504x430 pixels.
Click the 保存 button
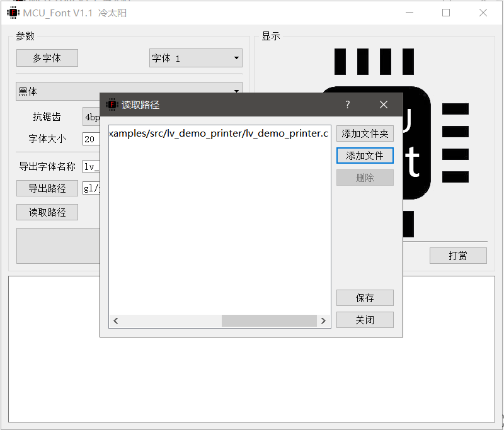click(x=365, y=297)
